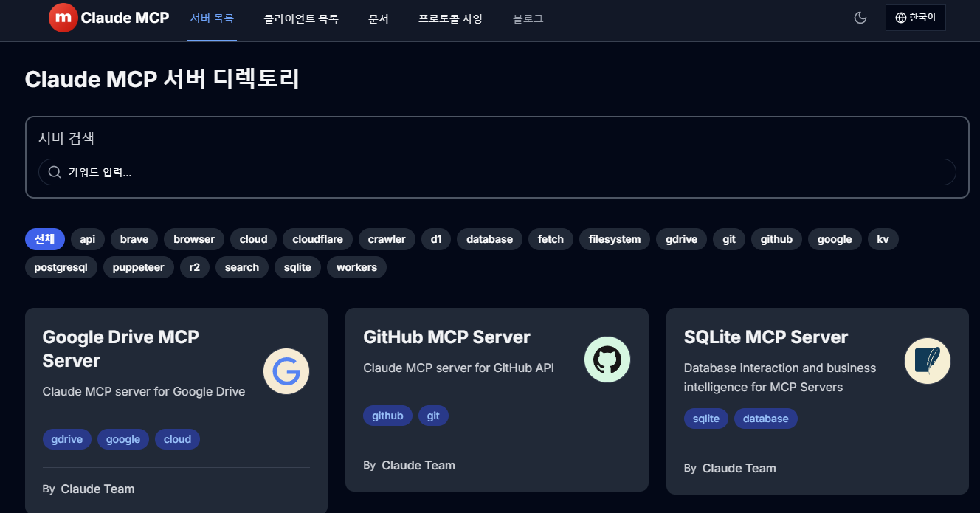The width and height of the screenshot is (980, 513).
Task: Click the SQLite feather icon on the card
Action: tap(928, 359)
